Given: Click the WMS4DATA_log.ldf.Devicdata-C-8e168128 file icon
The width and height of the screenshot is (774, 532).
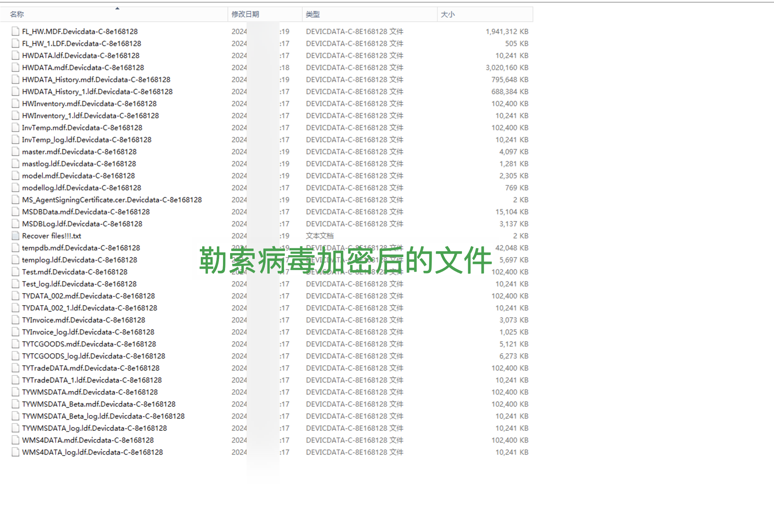Looking at the screenshot, I should (15, 452).
